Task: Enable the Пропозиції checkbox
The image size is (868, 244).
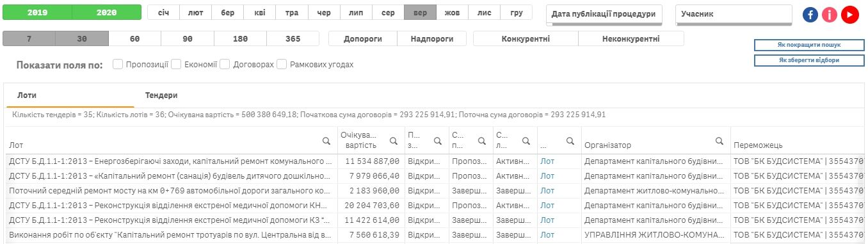Action: point(118,64)
